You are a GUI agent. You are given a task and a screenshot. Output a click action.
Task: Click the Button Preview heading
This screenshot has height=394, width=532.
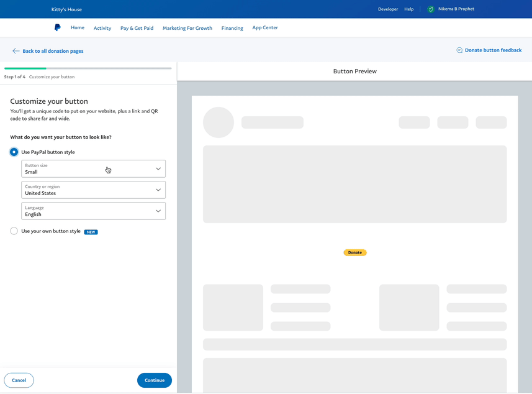point(355,71)
